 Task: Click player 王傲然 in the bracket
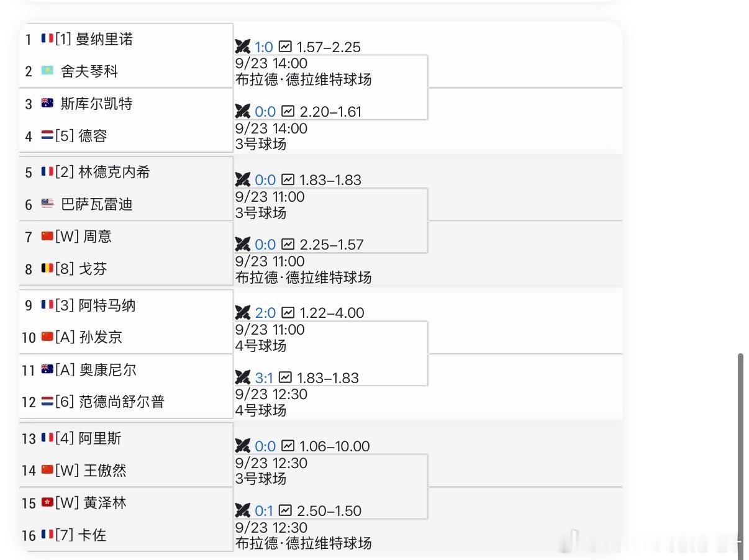[104, 470]
